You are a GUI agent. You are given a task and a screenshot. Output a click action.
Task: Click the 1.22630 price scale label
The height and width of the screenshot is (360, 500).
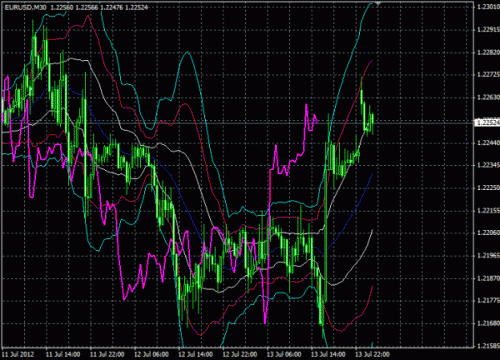[488, 97]
